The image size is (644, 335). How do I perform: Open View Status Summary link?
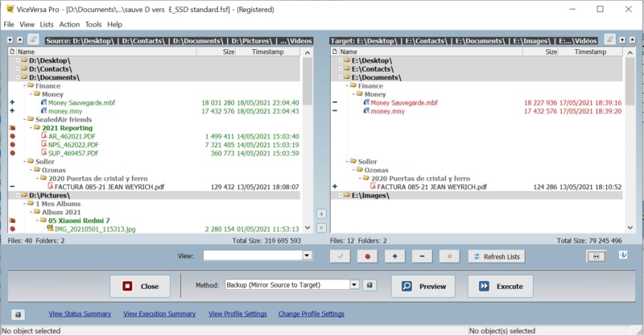(x=80, y=313)
